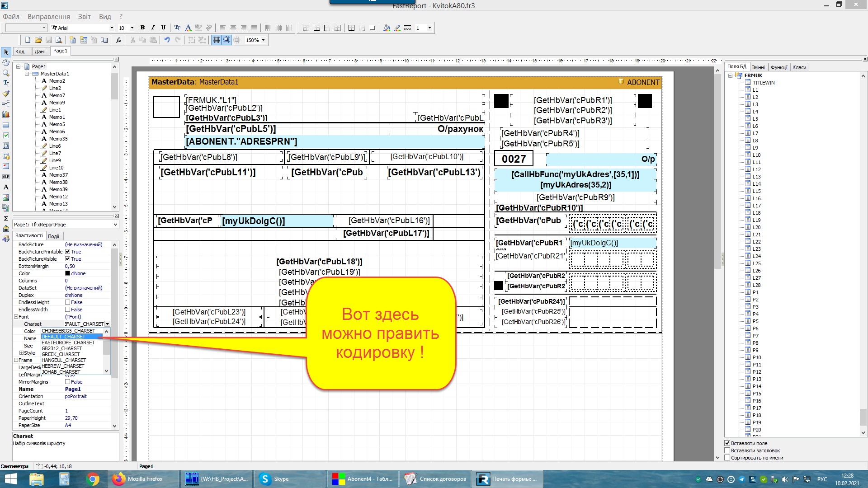Open an existing report file

(x=38, y=40)
